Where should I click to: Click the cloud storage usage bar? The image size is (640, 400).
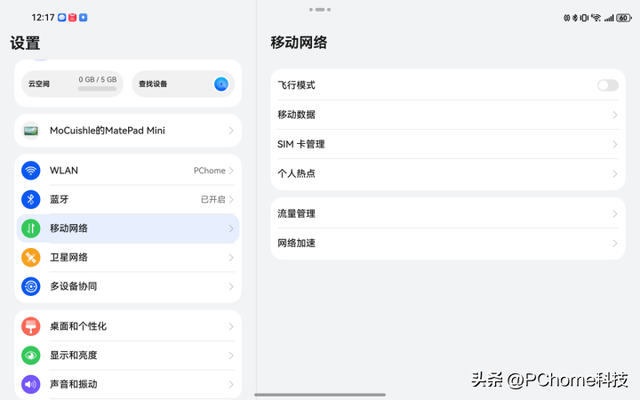pyautogui.click(x=97, y=89)
